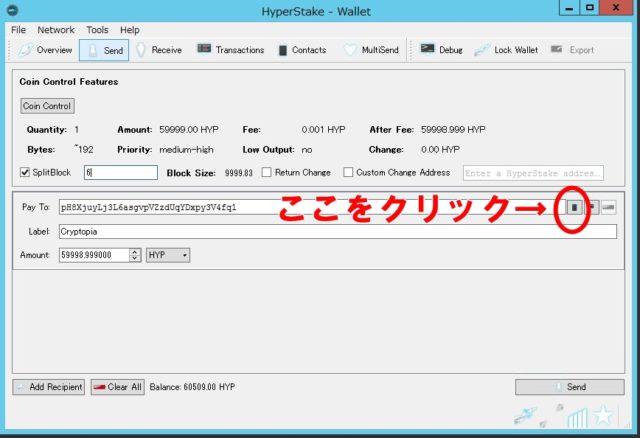This screenshot has height=438, width=640.
Task: Click the star staking icon in status bar
Action: point(603,416)
